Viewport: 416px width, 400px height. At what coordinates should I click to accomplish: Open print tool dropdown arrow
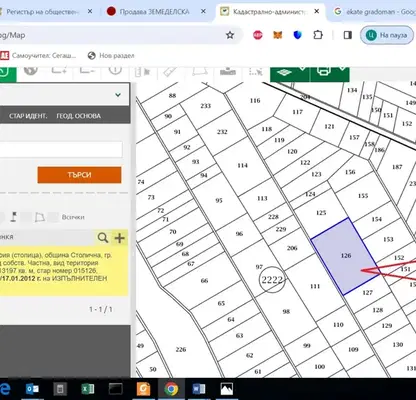[342, 68]
